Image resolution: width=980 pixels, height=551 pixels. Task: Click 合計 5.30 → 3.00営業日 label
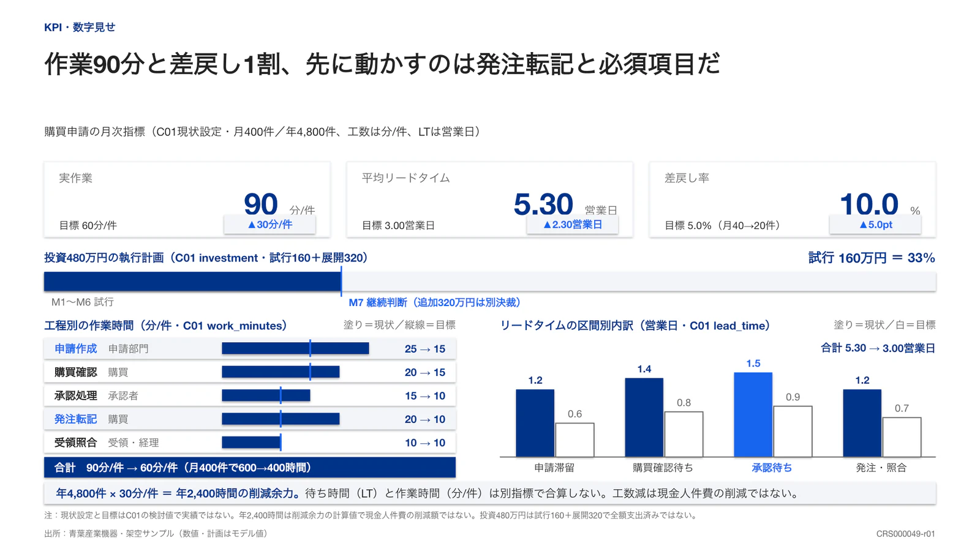[x=878, y=348]
